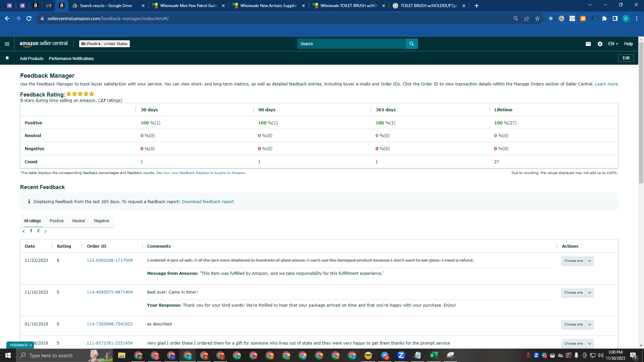Switch to the Positive tab
This screenshot has height=362, width=644.
tap(57, 221)
